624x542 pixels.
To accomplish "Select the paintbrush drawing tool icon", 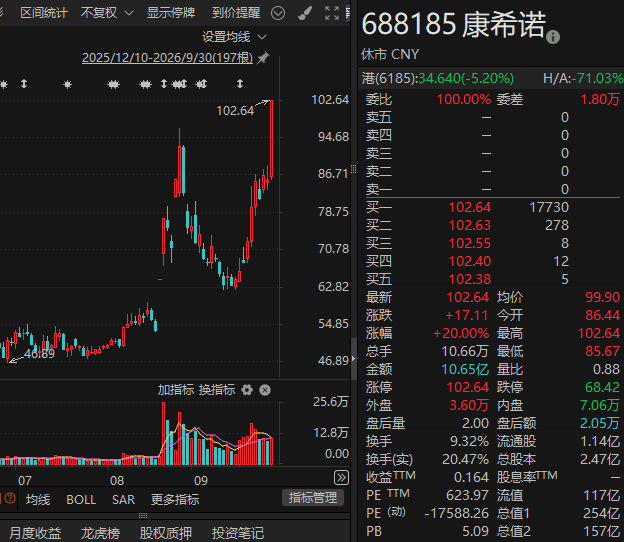I will click(305, 13).
